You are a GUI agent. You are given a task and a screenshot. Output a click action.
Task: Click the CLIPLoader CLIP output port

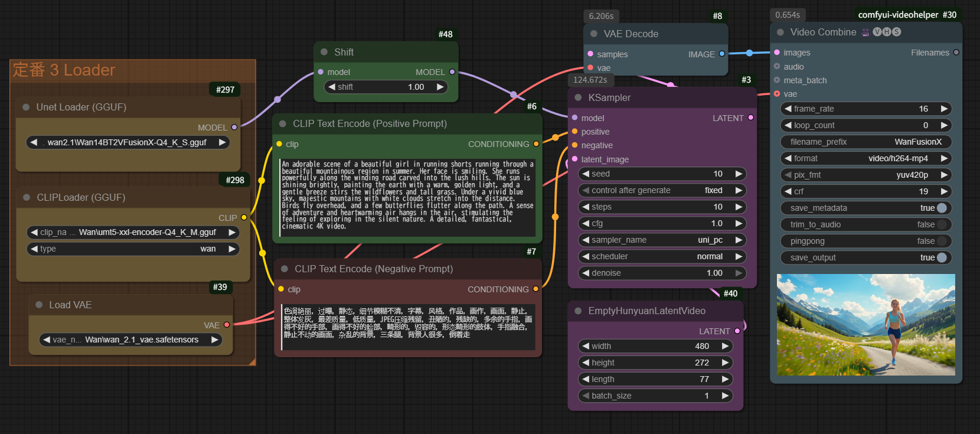[x=244, y=217]
